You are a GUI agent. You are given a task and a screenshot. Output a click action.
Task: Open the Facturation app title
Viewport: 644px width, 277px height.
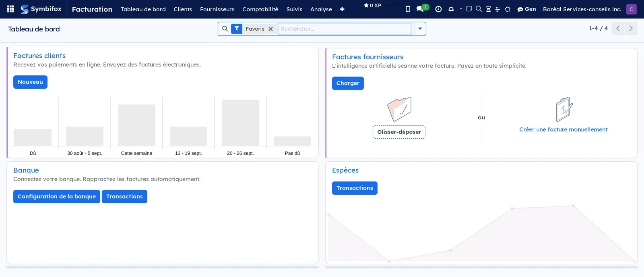[x=92, y=9]
